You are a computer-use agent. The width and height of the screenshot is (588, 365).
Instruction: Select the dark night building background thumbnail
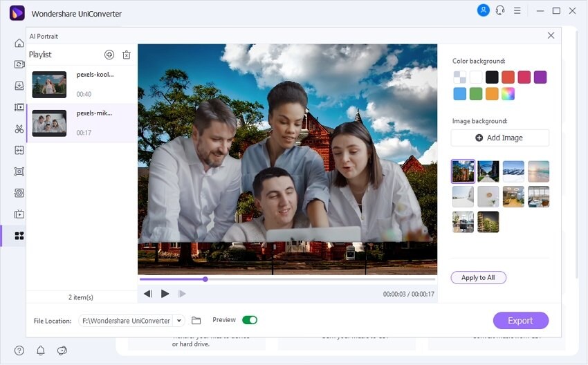[488, 221]
